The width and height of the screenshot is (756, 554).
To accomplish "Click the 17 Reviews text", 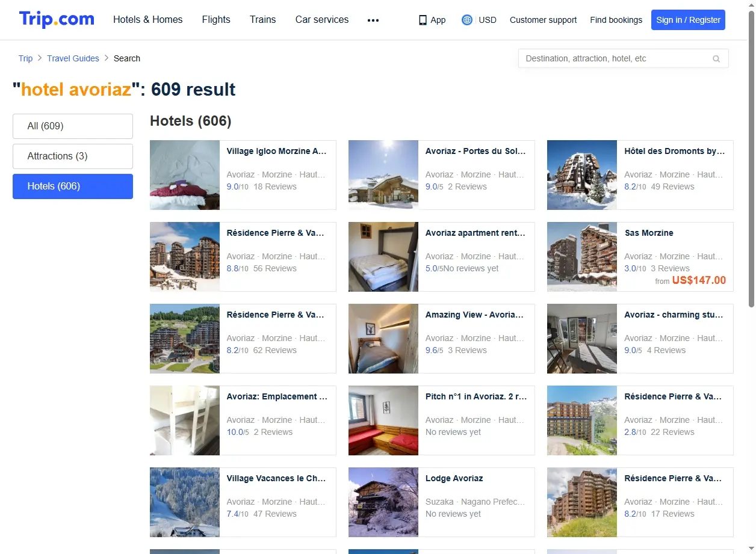I will coord(673,514).
